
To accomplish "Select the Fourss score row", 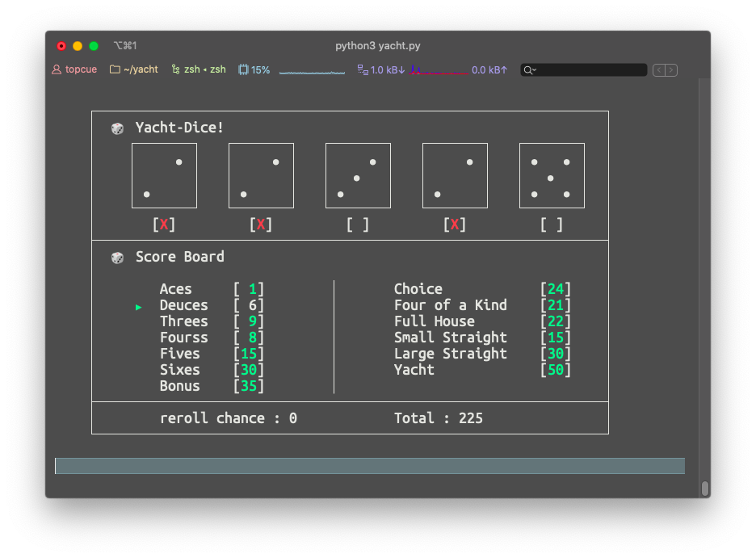I will [212, 338].
